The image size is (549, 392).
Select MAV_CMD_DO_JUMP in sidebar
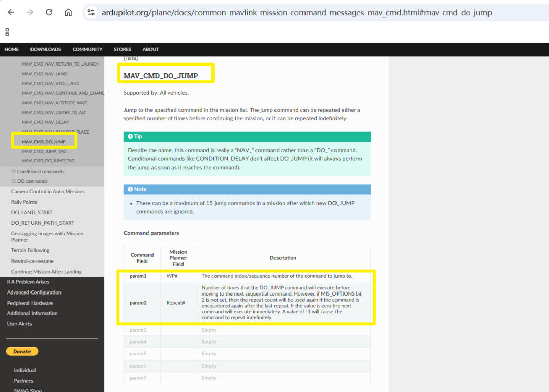coord(44,142)
